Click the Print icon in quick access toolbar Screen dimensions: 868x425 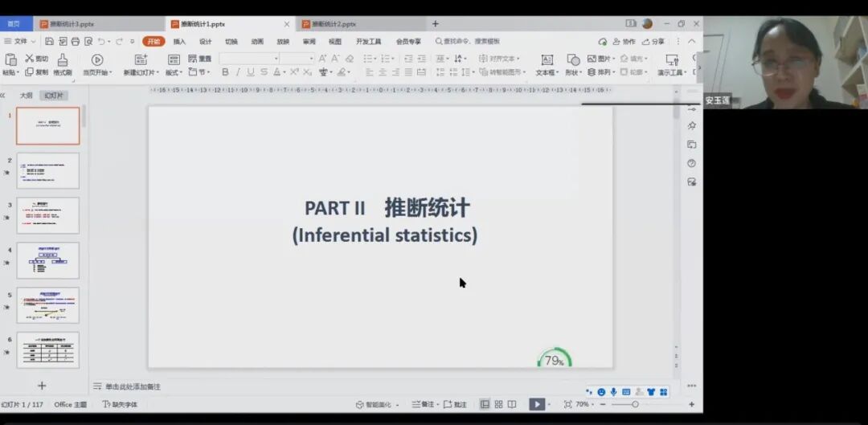click(76, 42)
